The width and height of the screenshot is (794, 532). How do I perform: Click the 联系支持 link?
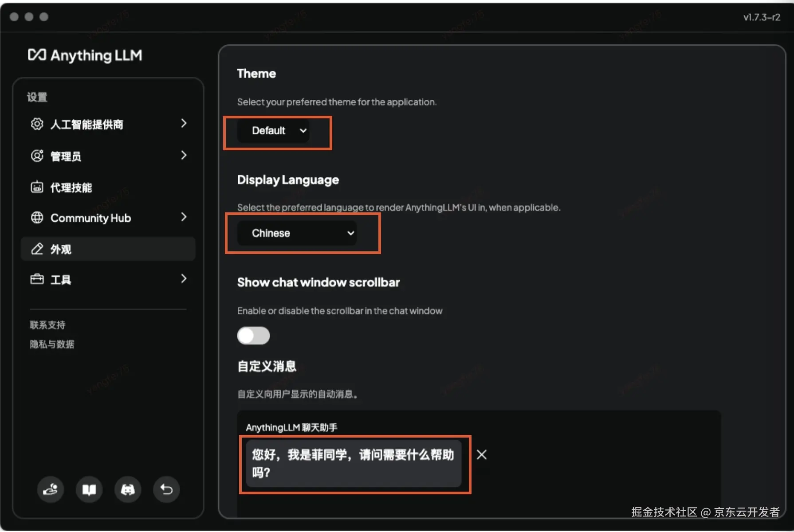[47, 325]
